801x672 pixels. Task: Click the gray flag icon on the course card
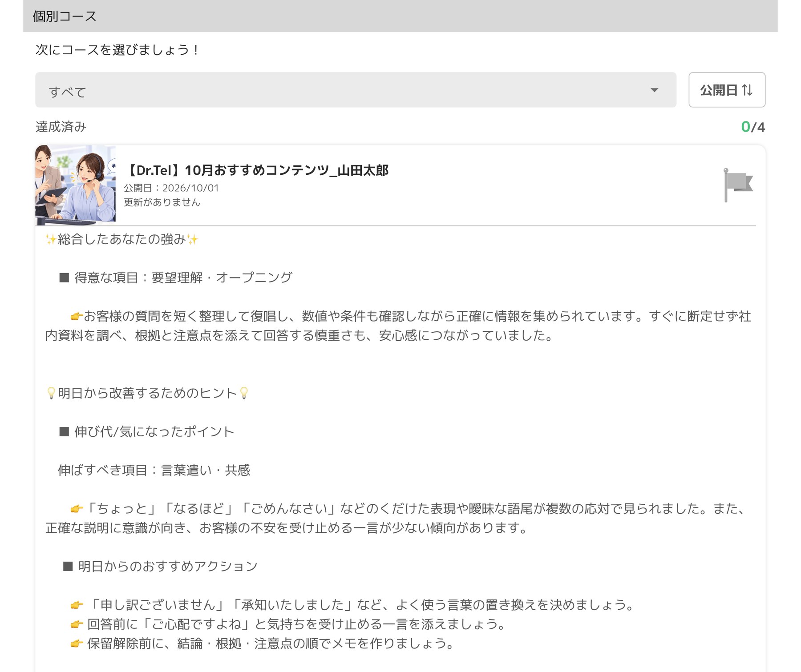[x=738, y=185]
